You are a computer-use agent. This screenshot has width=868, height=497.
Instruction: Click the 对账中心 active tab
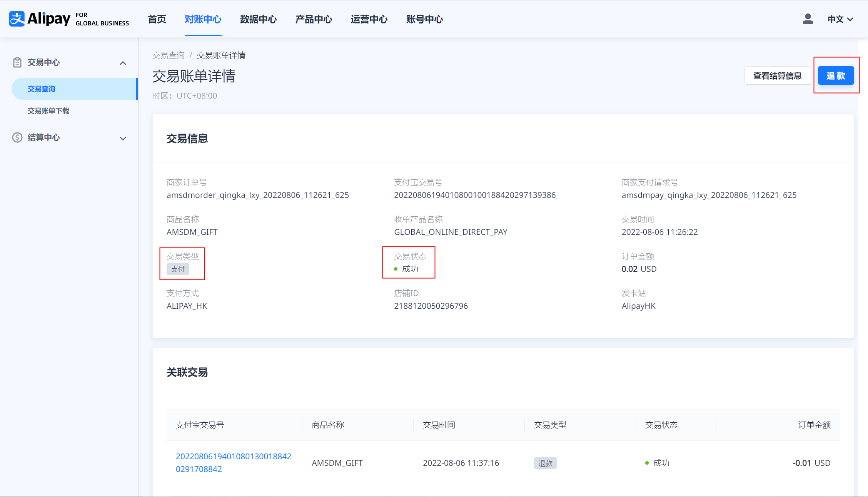(203, 19)
